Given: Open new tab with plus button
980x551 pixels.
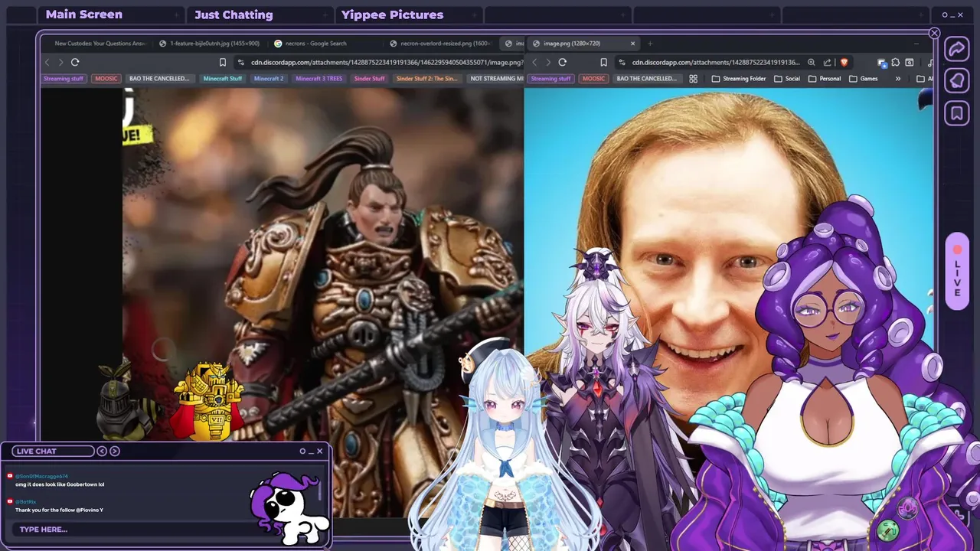Looking at the screenshot, I should [650, 44].
